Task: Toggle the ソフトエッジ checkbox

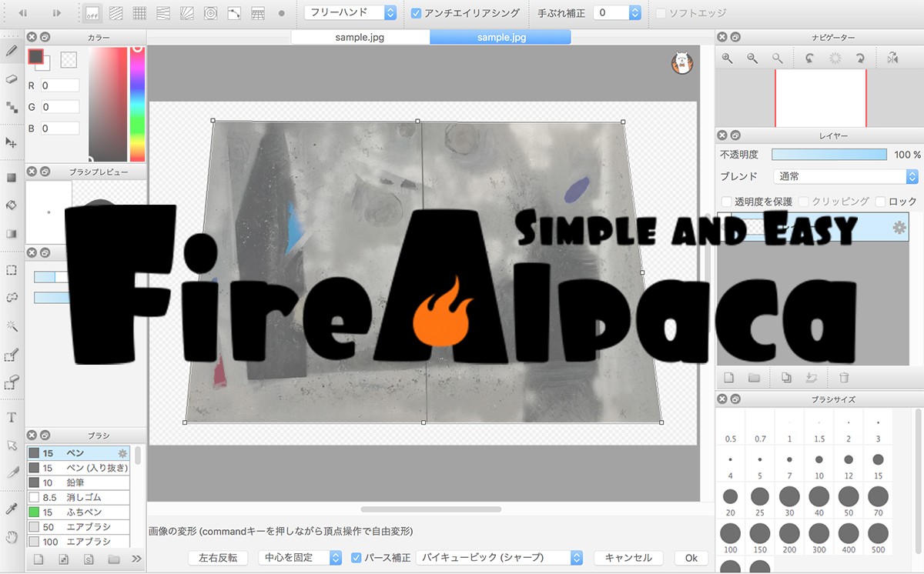Action: pyautogui.click(x=661, y=13)
